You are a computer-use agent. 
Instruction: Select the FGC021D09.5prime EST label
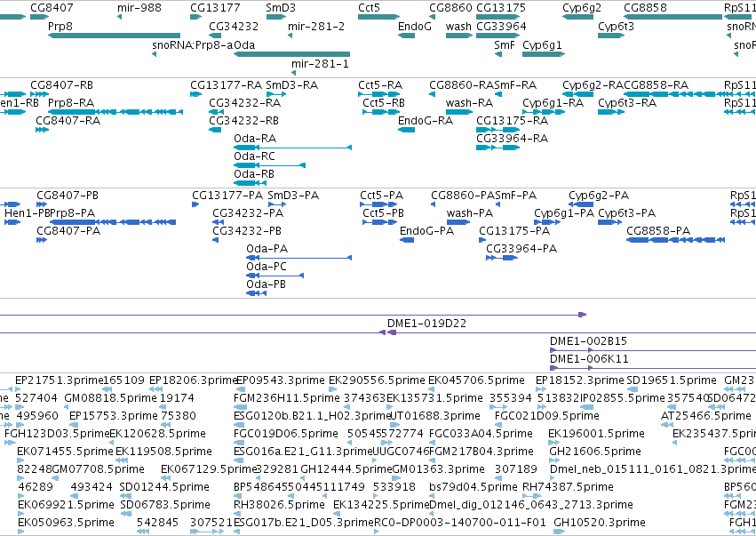tap(546, 416)
